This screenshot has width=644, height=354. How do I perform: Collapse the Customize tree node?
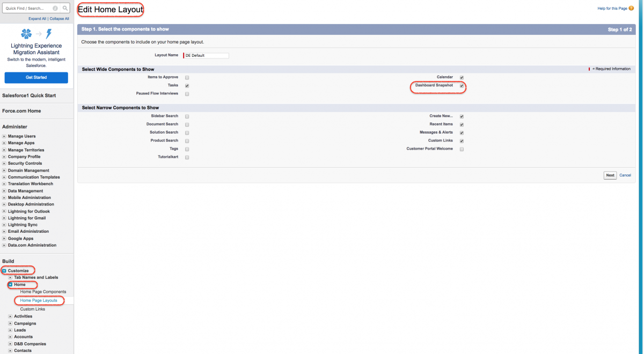pos(4,271)
